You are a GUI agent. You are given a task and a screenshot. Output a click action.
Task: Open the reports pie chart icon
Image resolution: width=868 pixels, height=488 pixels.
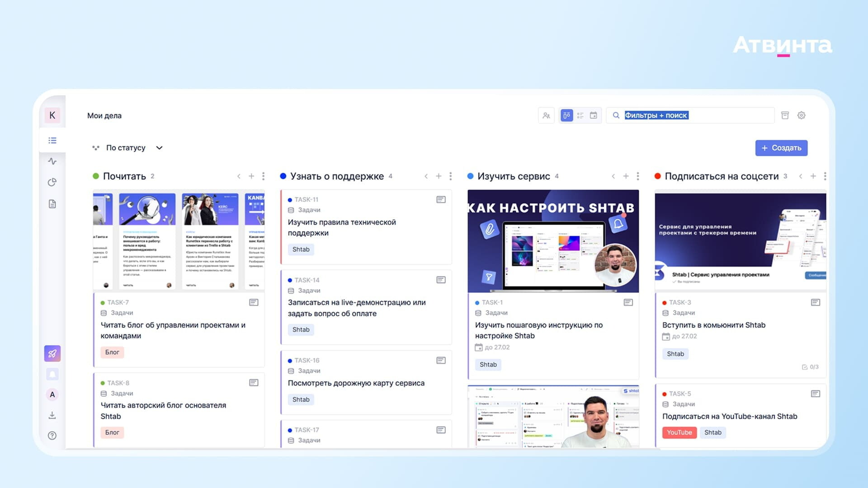(x=52, y=182)
